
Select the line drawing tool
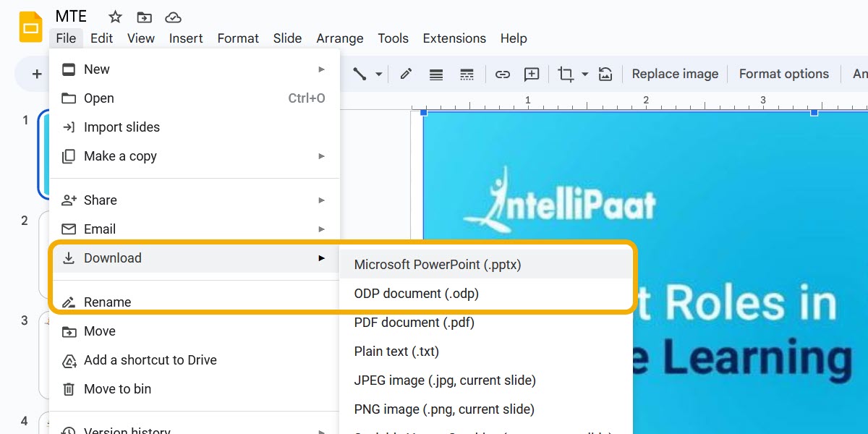[x=360, y=74]
